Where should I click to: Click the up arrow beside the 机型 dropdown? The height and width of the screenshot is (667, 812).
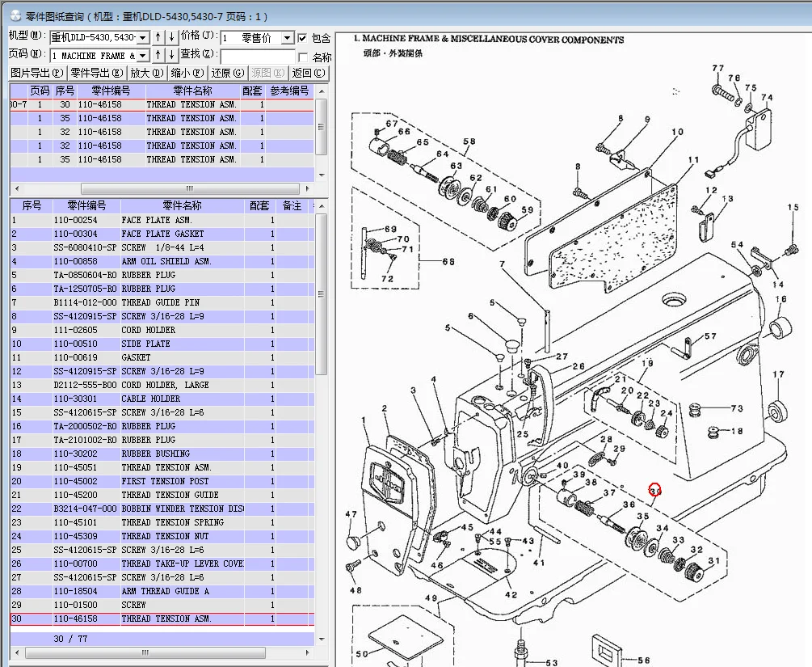pyautogui.click(x=158, y=37)
